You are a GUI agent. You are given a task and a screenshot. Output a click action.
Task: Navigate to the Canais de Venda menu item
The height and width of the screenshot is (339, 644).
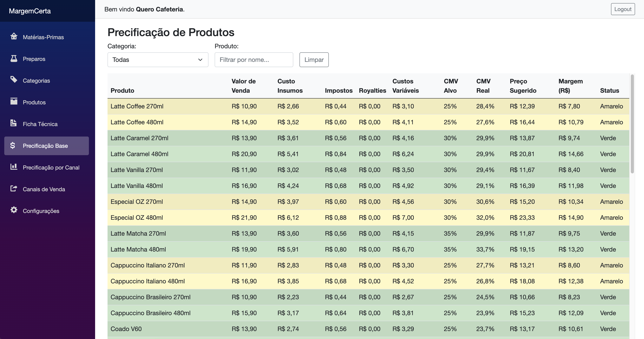pos(44,189)
